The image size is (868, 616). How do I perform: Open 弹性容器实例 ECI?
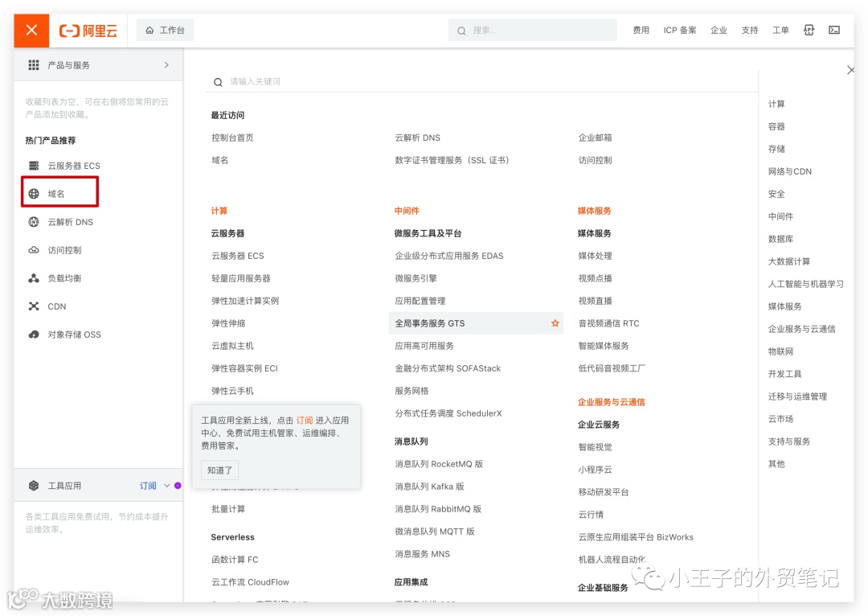[244, 368]
